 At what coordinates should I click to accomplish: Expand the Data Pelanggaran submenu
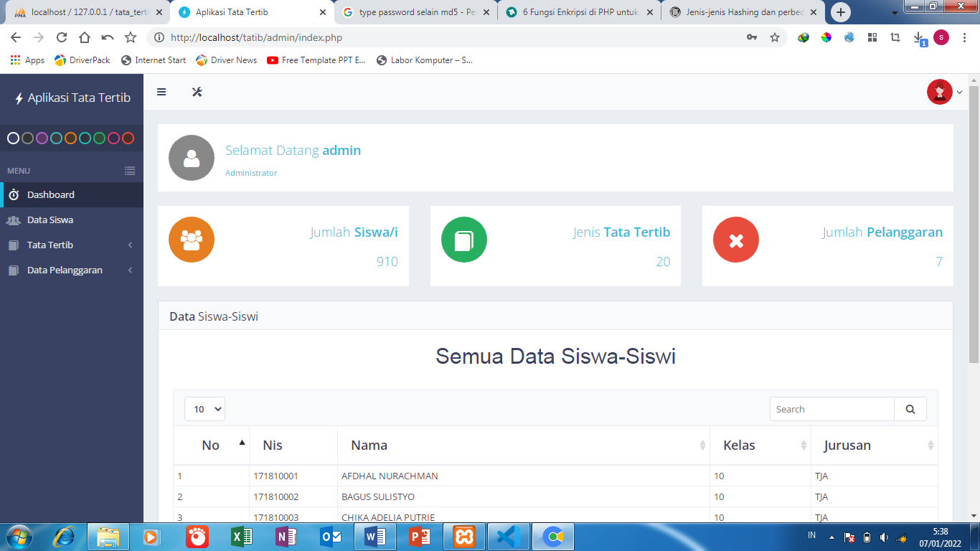click(72, 270)
